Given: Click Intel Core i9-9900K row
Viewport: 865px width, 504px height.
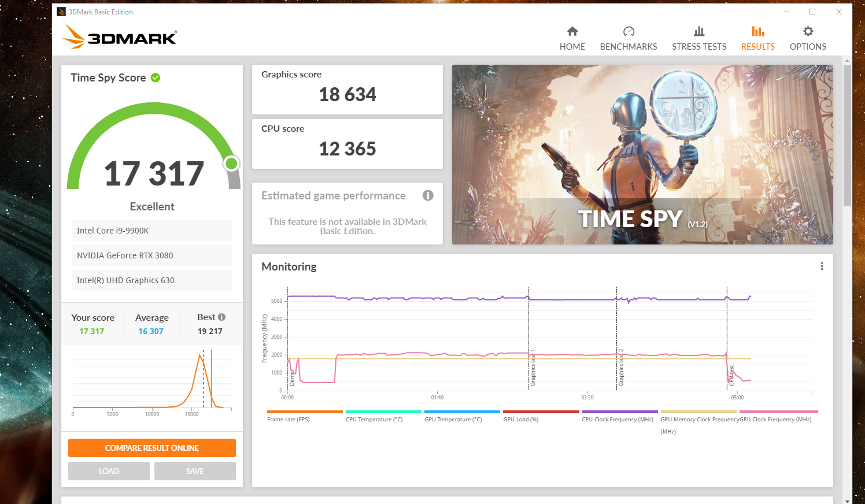Looking at the screenshot, I should pyautogui.click(x=152, y=231).
